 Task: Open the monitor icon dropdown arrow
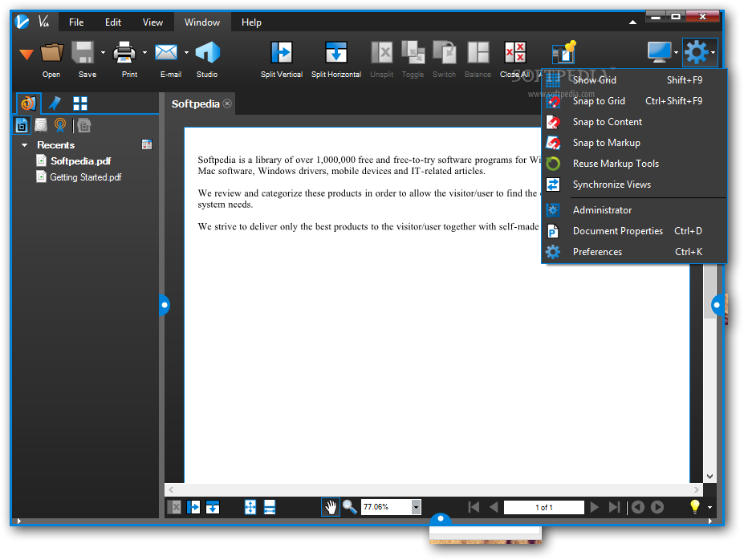(x=676, y=53)
